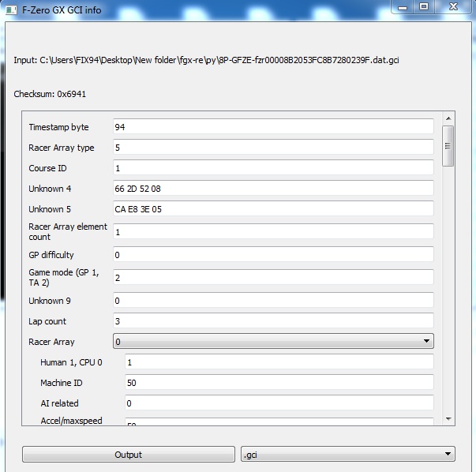The width and height of the screenshot is (476, 472).
Task: Click the Human 1, CPU 0 field
Action: tap(279, 362)
